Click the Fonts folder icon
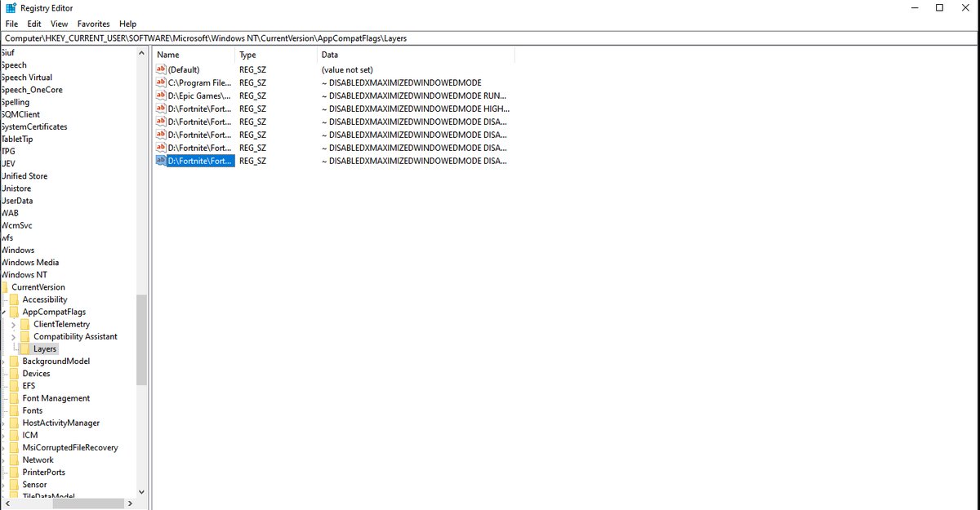Viewport: 980px width, 510px height. [15, 410]
